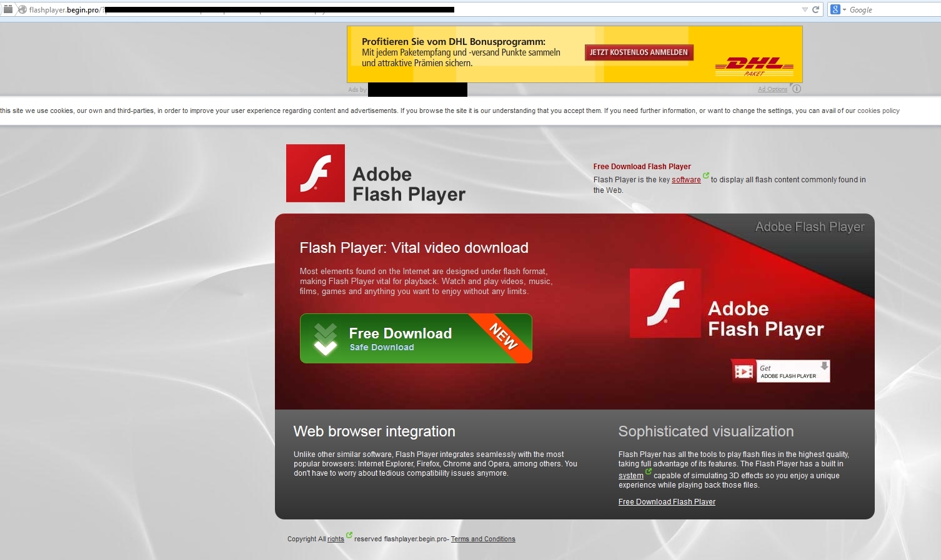Follow the underlined software link
The image size is (941, 560).
[x=686, y=180]
